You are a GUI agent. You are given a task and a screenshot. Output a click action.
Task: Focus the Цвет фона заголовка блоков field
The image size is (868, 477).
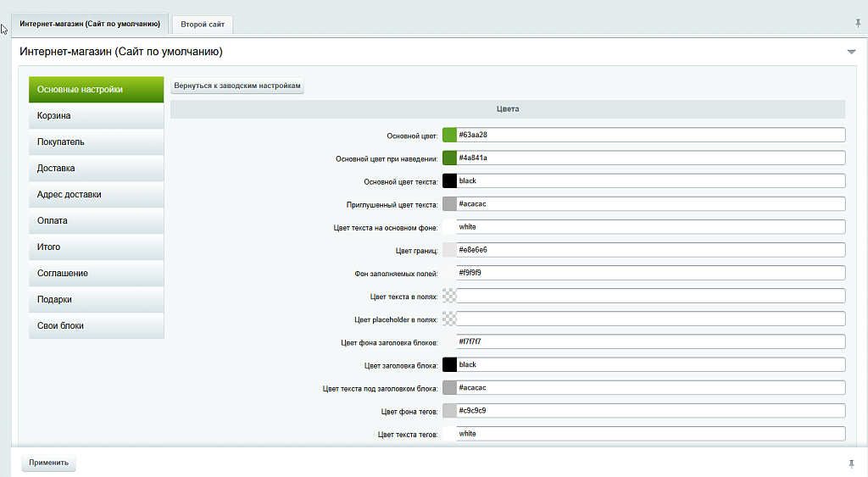coord(651,342)
